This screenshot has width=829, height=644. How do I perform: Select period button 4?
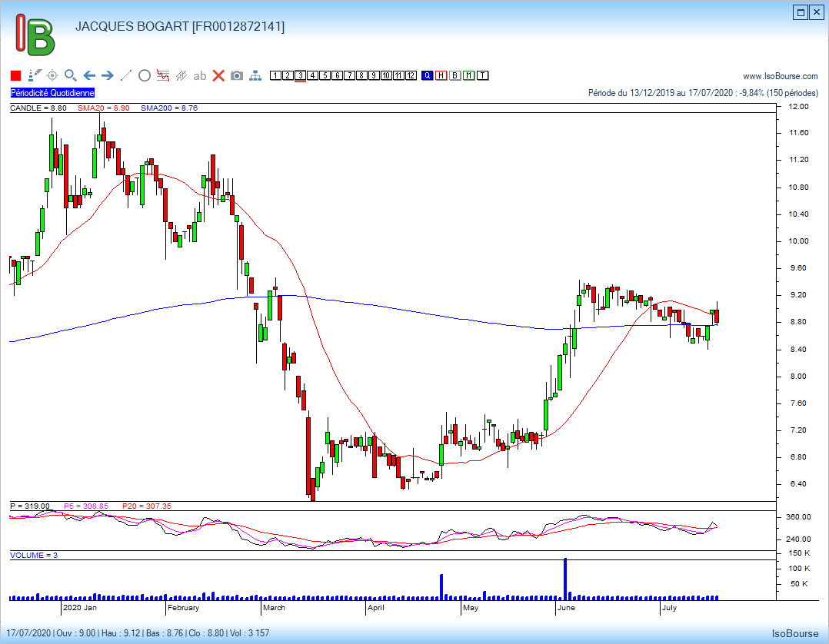pos(312,75)
